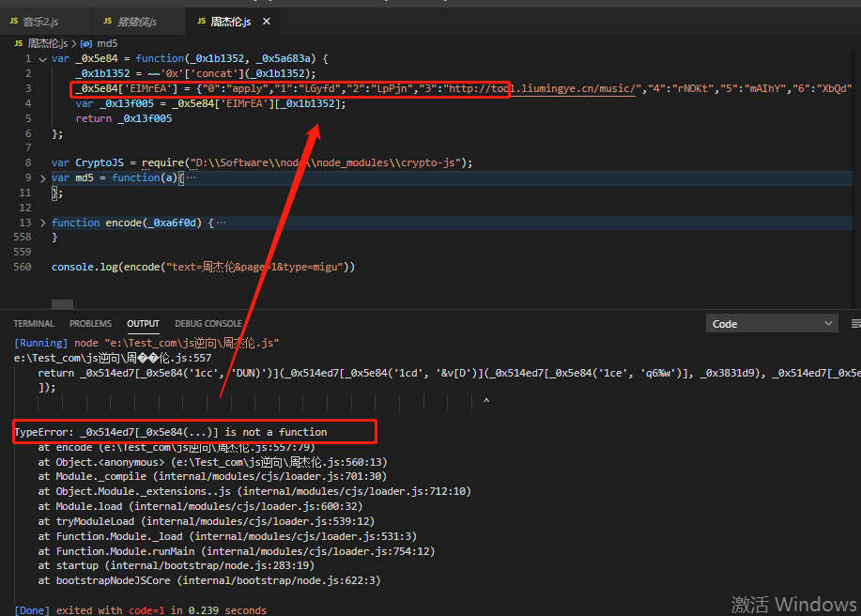This screenshot has width=861, height=616.
Task: Open the TERMINAL panel tab
Action: [34, 324]
